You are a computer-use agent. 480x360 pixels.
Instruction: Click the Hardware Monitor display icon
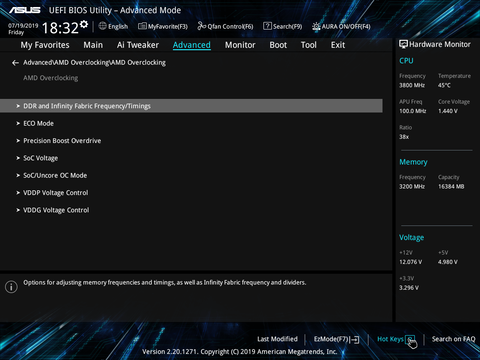click(x=403, y=44)
